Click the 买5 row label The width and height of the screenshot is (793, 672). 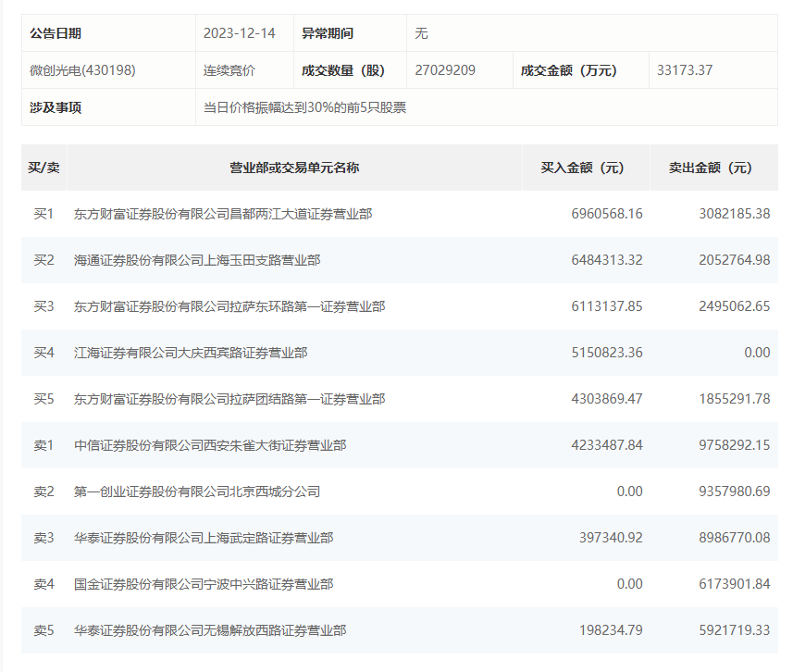point(43,399)
